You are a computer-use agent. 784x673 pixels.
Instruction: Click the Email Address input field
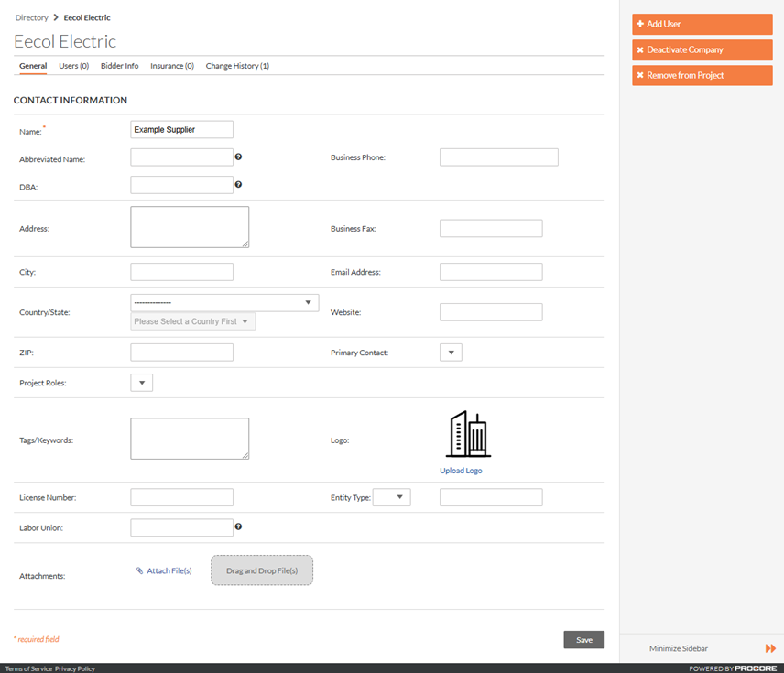491,272
